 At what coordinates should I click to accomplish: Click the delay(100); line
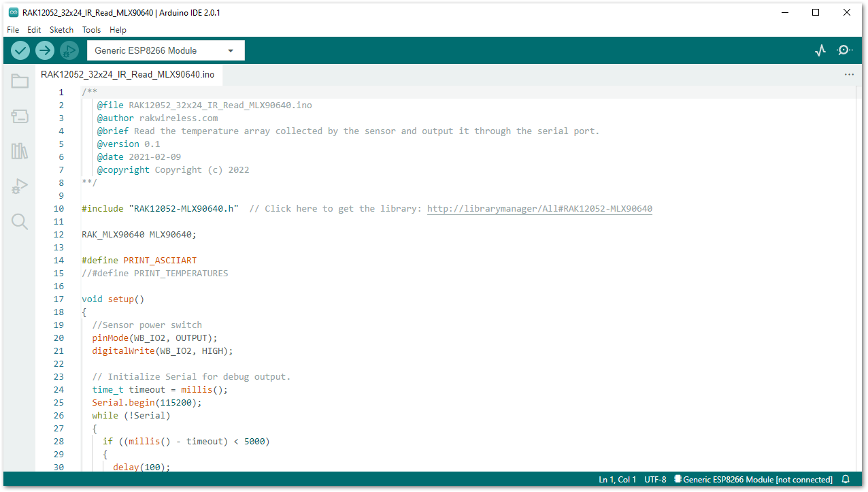coord(141,468)
